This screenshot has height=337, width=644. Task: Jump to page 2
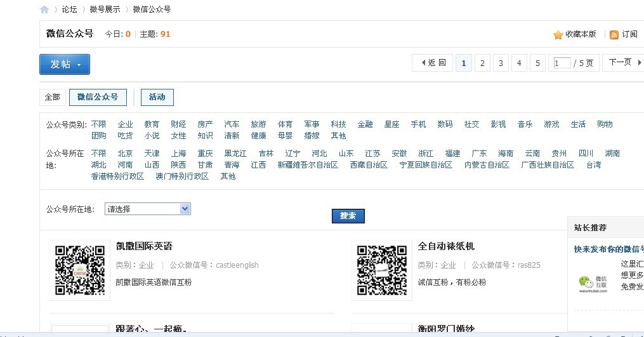[x=482, y=63]
